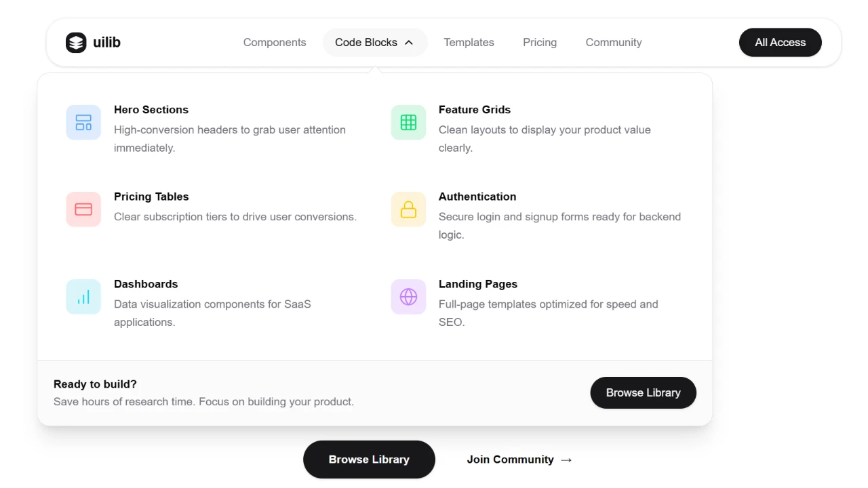
Task: Navigate to the Pricing page
Action: [539, 42]
